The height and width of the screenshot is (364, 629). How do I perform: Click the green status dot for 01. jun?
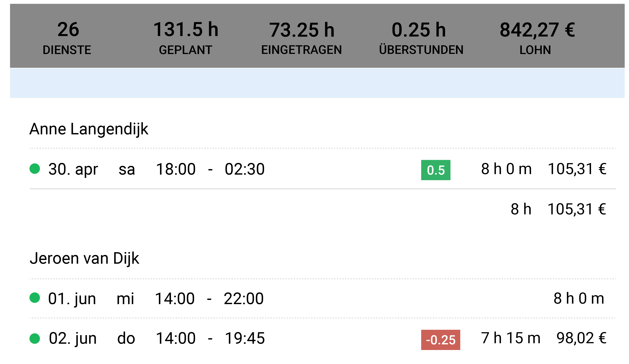point(35,298)
